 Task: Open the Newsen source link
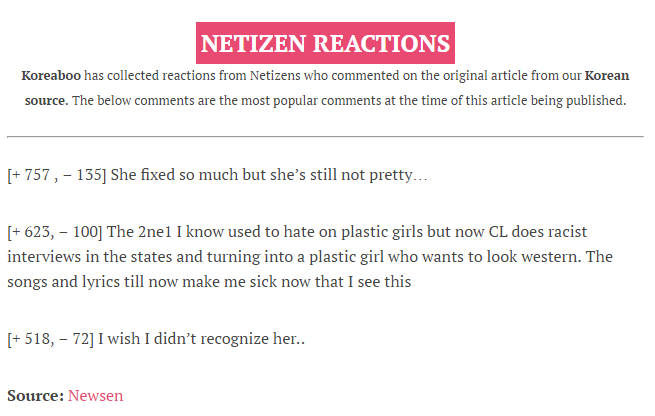[x=95, y=395]
